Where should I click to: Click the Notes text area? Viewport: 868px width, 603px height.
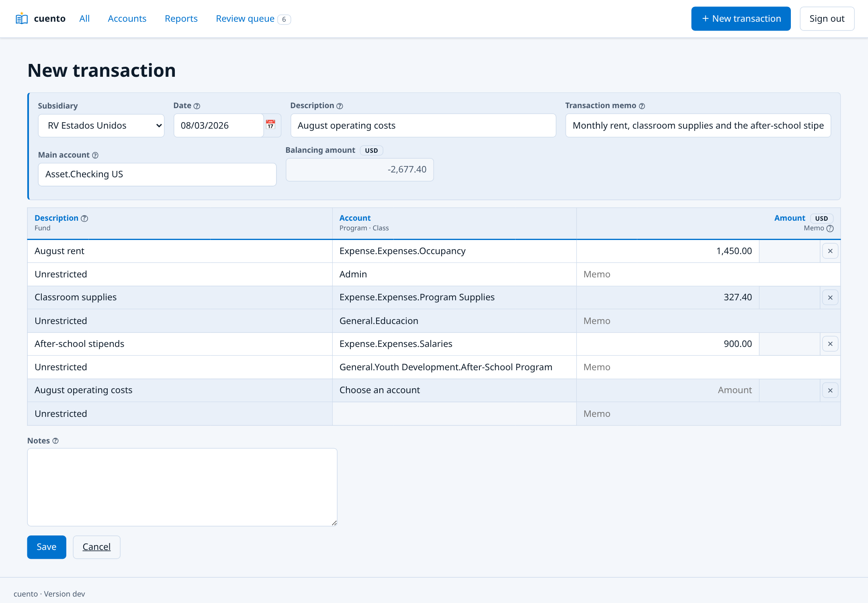(182, 487)
